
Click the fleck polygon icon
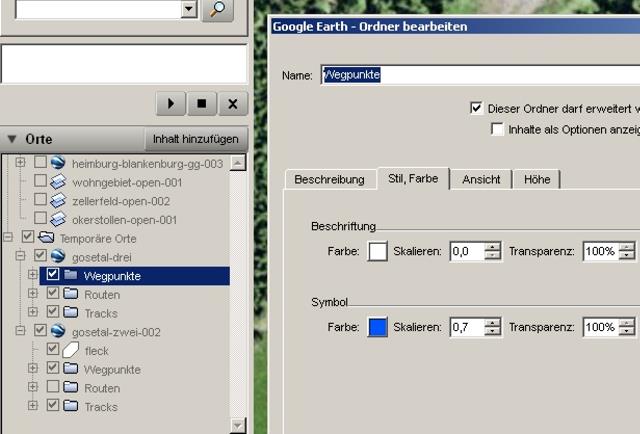[71, 350]
